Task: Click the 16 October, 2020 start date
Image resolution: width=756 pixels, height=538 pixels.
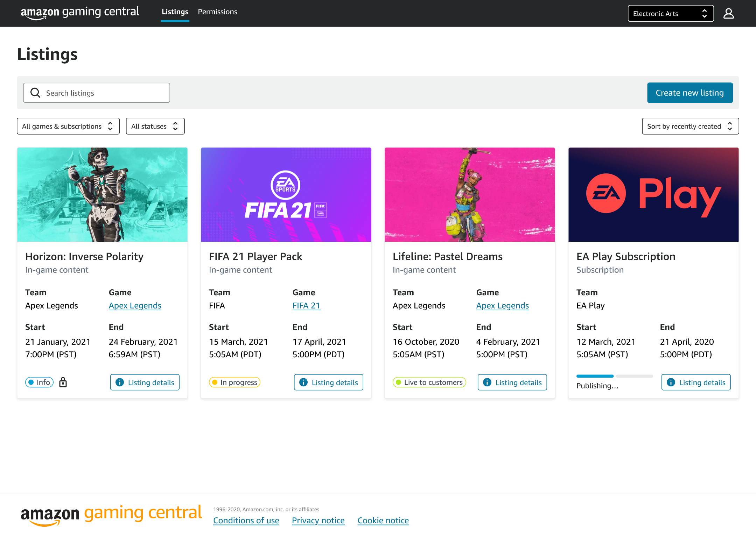Action: pos(426,342)
